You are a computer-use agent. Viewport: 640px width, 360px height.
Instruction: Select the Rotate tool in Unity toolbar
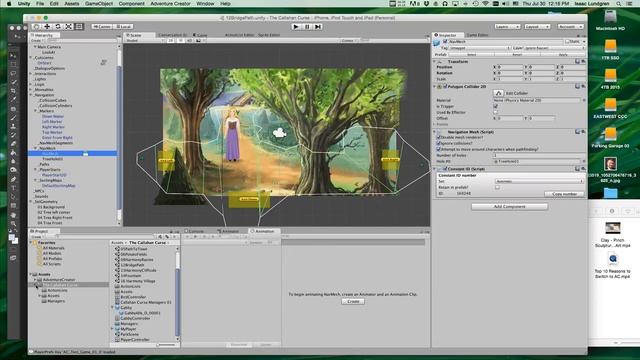(x=58, y=27)
